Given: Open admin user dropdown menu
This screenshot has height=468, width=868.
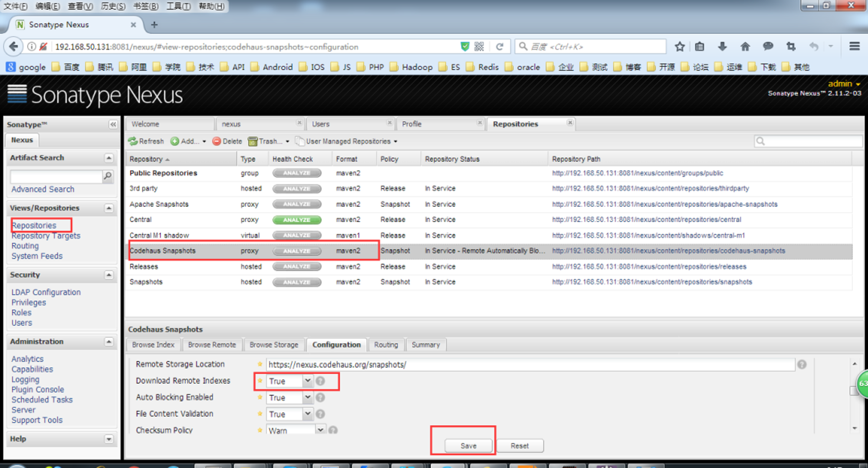Looking at the screenshot, I should coord(844,83).
